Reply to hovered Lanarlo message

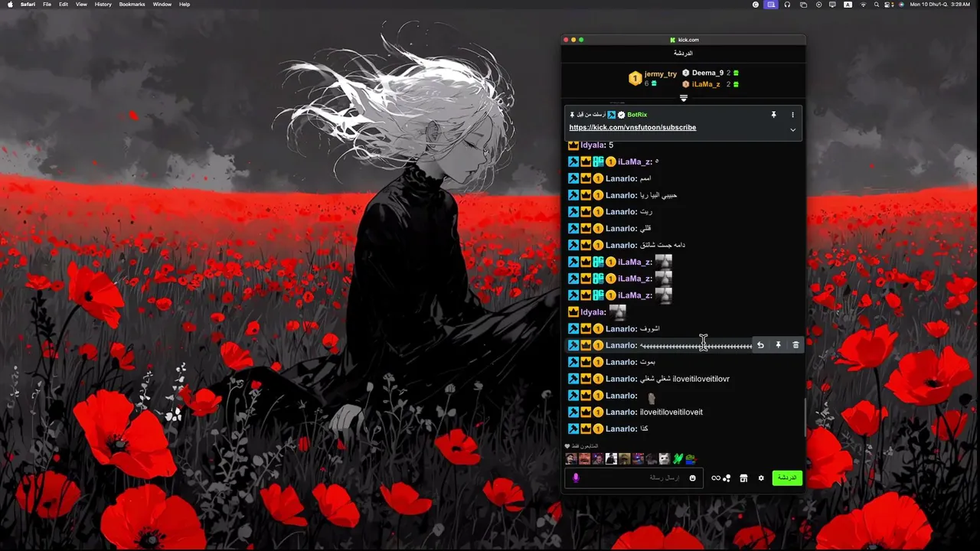[760, 345]
